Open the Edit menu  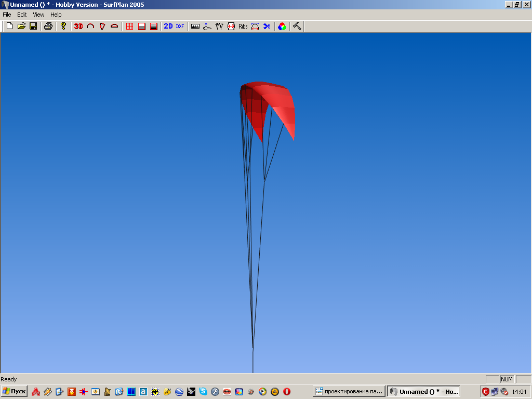click(22, 15)
